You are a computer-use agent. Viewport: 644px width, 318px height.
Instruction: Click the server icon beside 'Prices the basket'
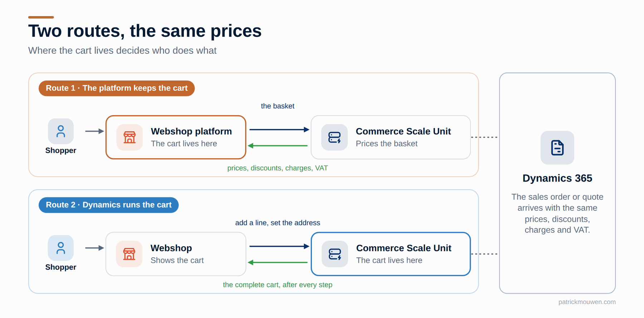coord(335,137)
